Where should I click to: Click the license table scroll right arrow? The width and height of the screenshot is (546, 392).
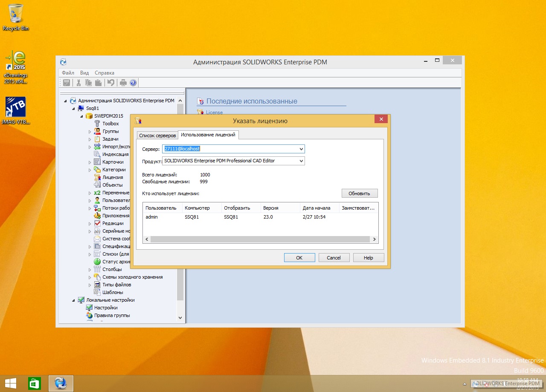click(375, 239)
